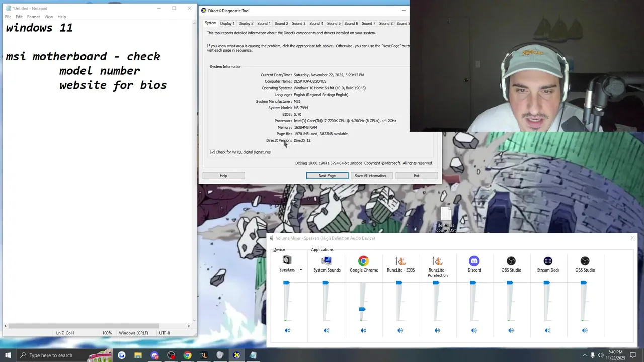Click the gray speaker Volume Mixer taskbar icon
This screenshot has width=644, height=362.
220,355
